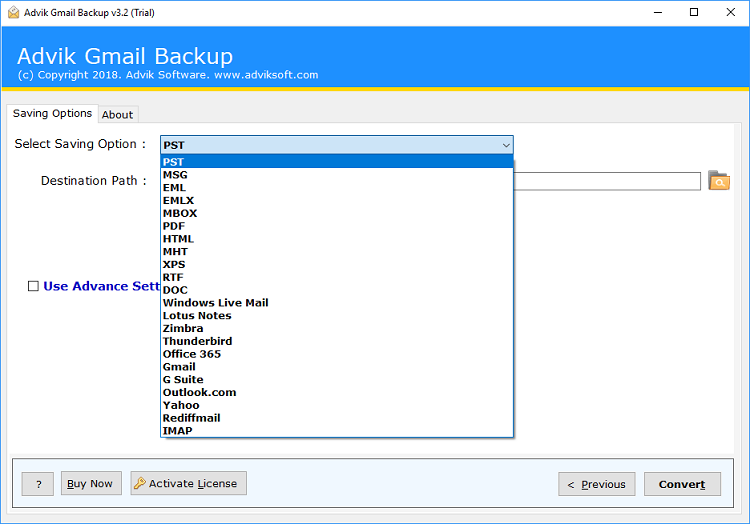Choose MSG from the saving options list
The image size is (750, 524).
point(337,175)
